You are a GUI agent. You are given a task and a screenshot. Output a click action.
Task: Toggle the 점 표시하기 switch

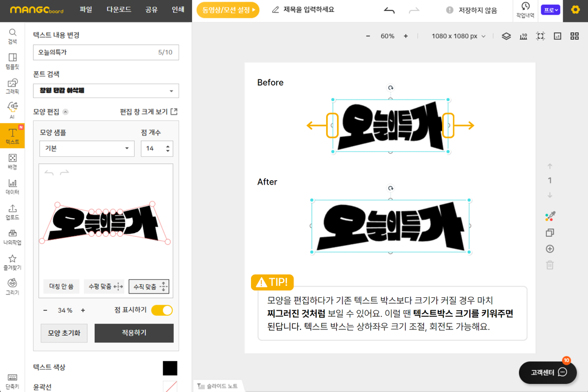(x=162, y=310)
